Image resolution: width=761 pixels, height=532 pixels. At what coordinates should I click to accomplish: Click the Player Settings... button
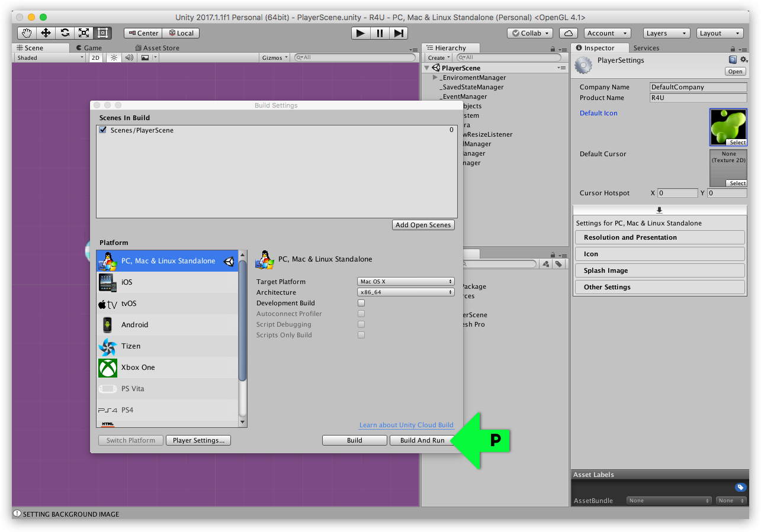click(198, 440)
